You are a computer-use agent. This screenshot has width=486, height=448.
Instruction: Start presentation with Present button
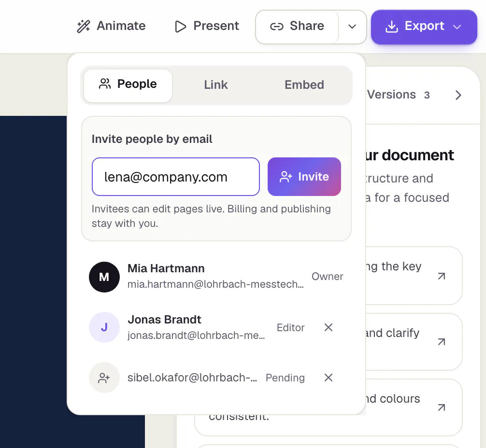(x=207, y=26)
